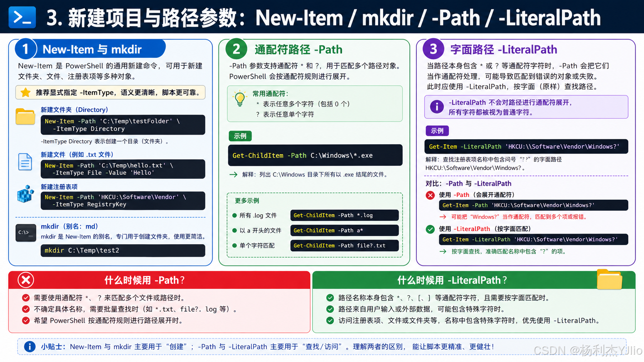The width and height of the screenshot is (644, 362).
Task: Click the blue registry cubes icon
Action: pyautogui.click(x=25, y=194)
